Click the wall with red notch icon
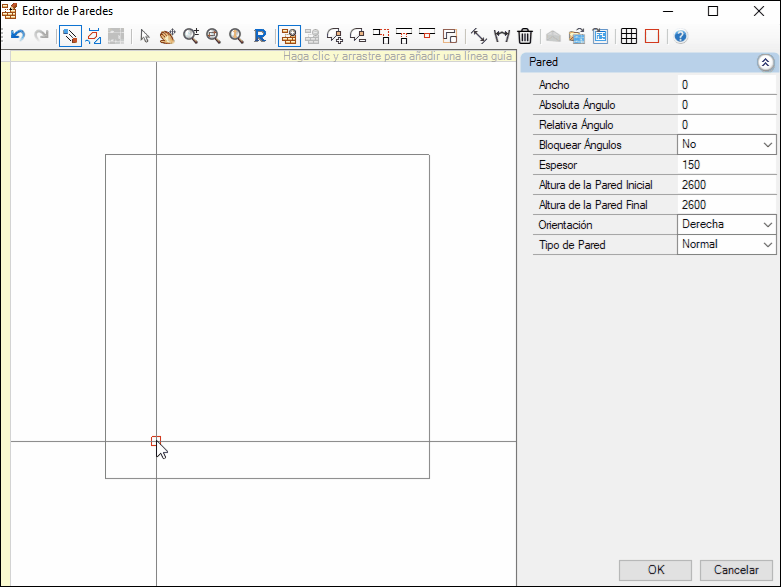 point(427,35)
